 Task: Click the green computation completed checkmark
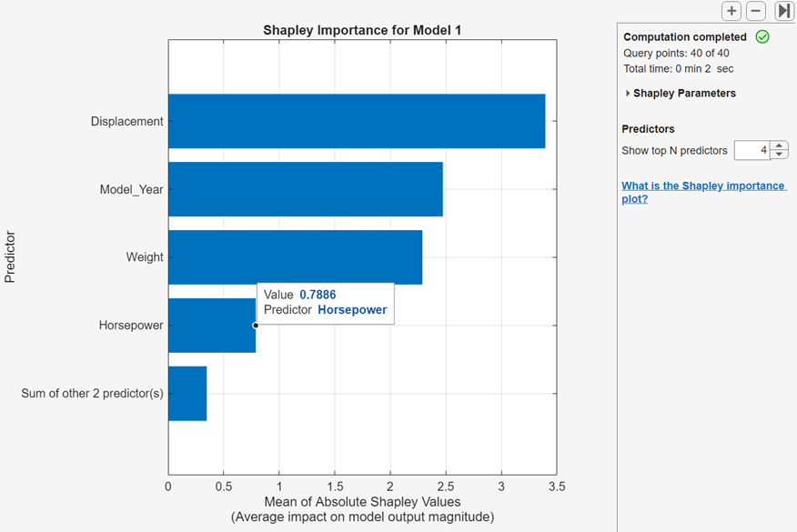(x=762, y=37)
